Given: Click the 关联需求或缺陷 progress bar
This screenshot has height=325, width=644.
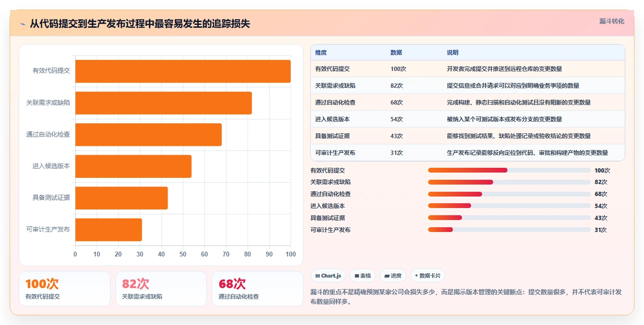Looking at the screenshot, I should (509, 182).
